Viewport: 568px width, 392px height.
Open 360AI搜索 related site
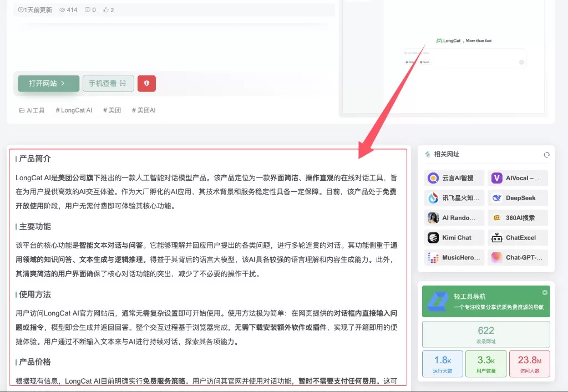[x=497, y=218]
